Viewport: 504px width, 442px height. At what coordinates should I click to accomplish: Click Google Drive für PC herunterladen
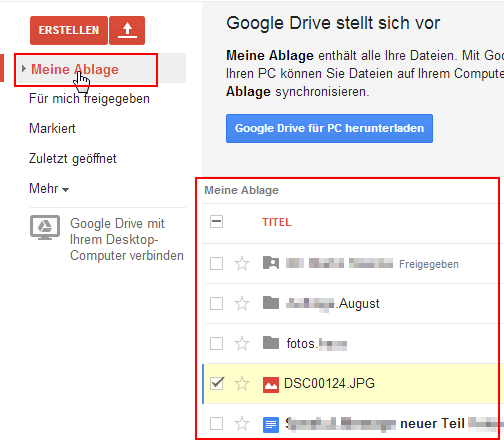(x=329, y=128)
